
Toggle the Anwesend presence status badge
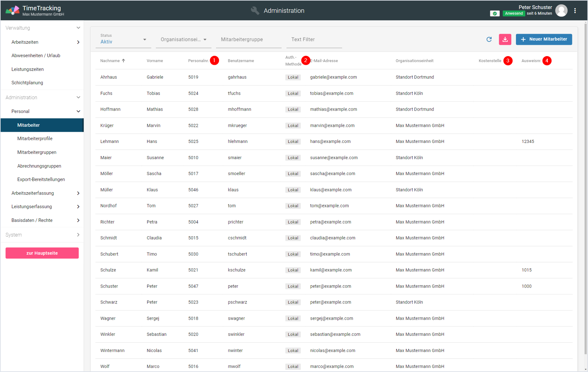point(514,13)
